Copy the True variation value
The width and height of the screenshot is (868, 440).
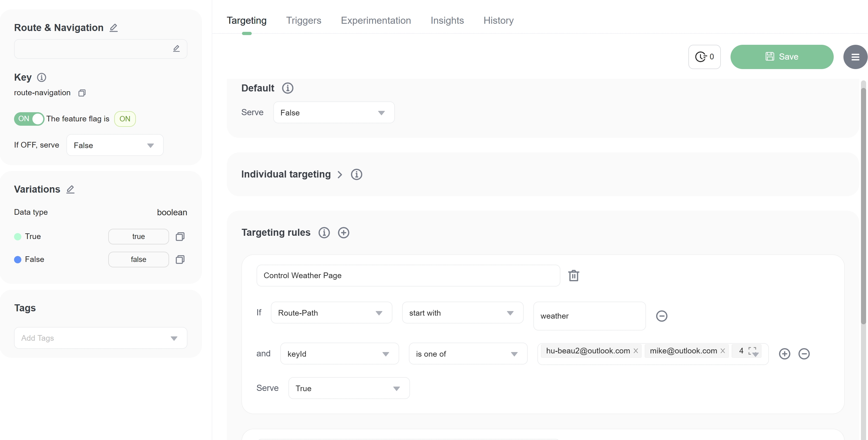pyautogui.click(x=180, y=237)
